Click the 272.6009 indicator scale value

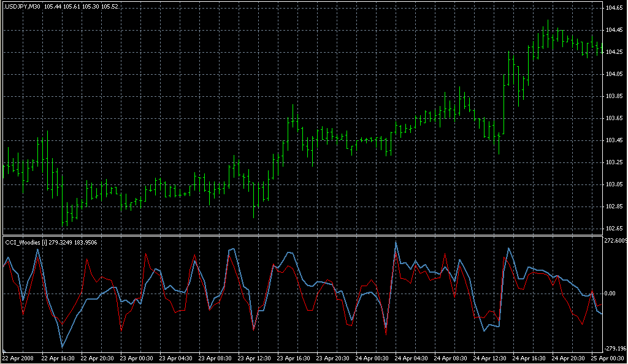(x=616, y=240)
